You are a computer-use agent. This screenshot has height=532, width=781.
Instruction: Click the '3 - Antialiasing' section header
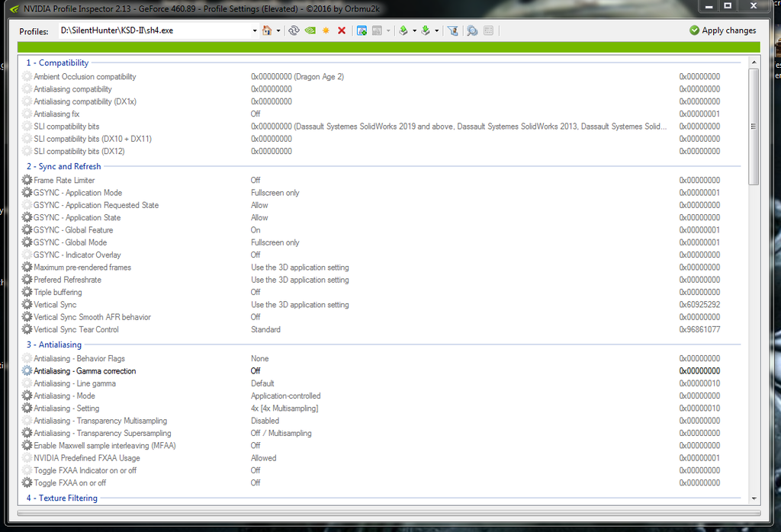point(54,345)
